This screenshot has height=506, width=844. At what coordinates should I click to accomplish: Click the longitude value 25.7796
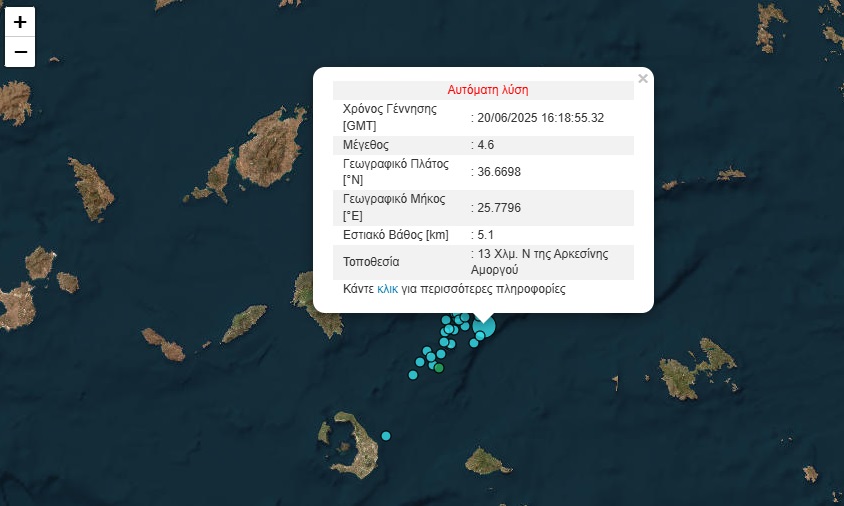click(499, 208)
